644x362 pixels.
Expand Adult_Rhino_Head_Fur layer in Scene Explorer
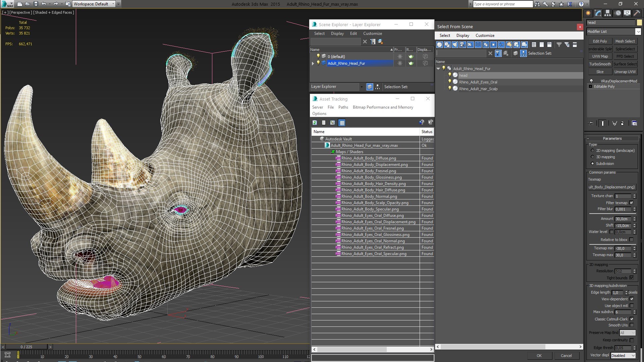click(313, 63)
